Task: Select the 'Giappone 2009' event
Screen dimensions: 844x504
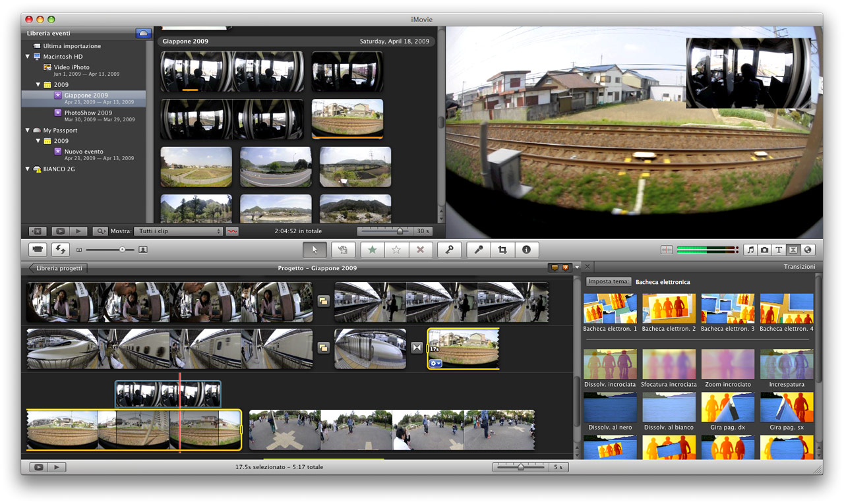Action: pos(84,98)
